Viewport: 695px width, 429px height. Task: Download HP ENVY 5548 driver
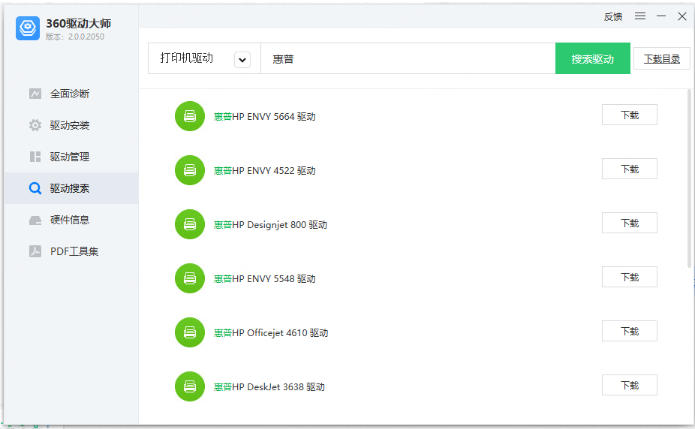[x=629, y=277]
